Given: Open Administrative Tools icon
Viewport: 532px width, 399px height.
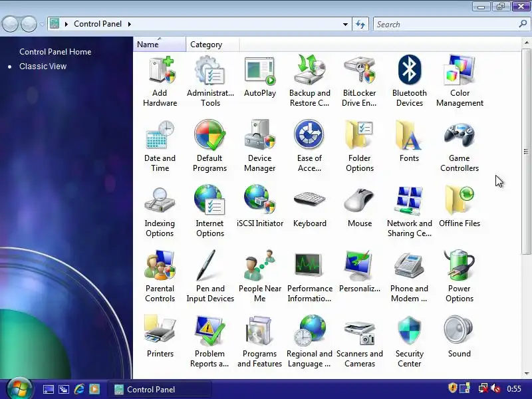Looking at the screenshot, I should pyautogui.click(x=210, y=81).
